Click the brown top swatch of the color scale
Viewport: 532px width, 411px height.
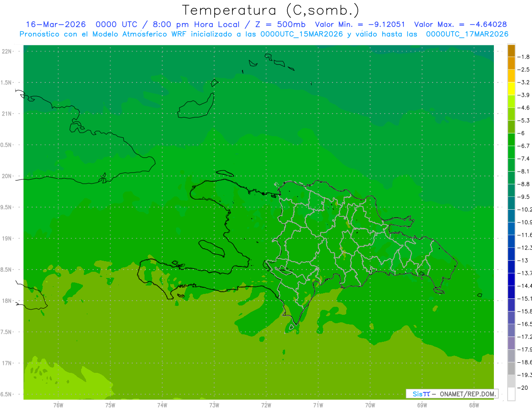(511, 51)
